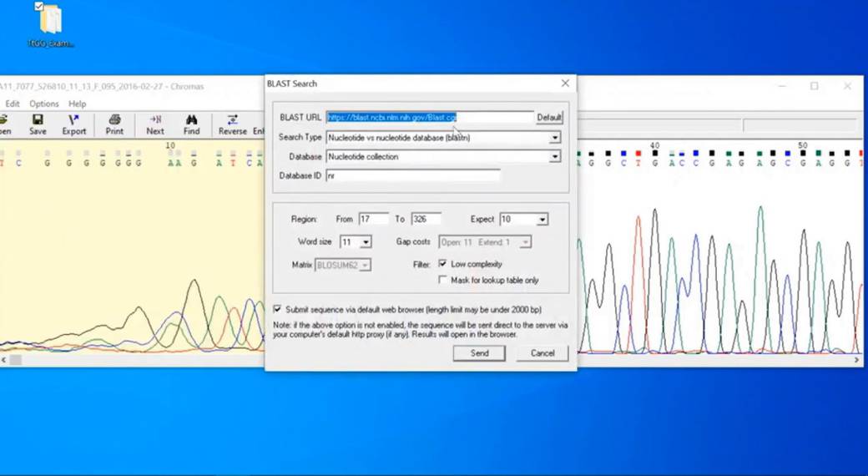Viewport: 868px width, 476px height.
Task: Close the BLAST Search dialog
Action: 565,84
